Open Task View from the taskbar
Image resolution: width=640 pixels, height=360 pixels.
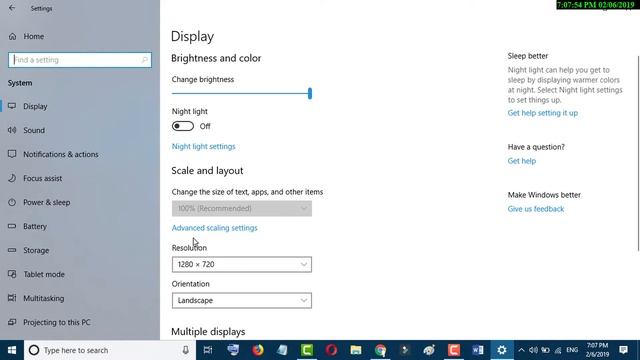point(208,350)
